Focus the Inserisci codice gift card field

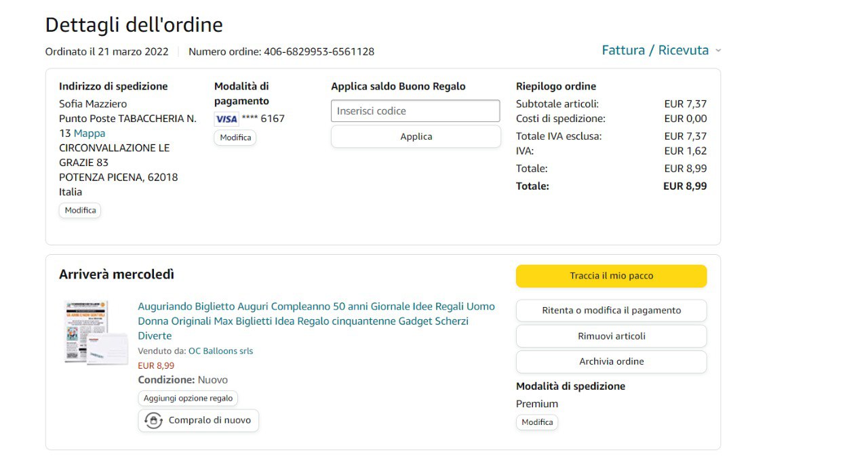click(415, 111)
